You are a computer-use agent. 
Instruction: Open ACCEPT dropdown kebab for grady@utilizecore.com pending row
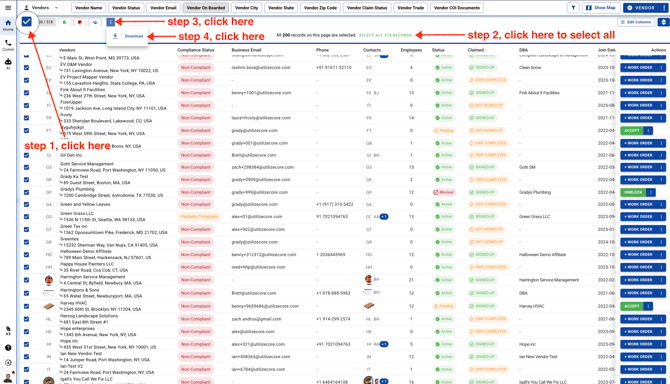(x=648, y=131)
